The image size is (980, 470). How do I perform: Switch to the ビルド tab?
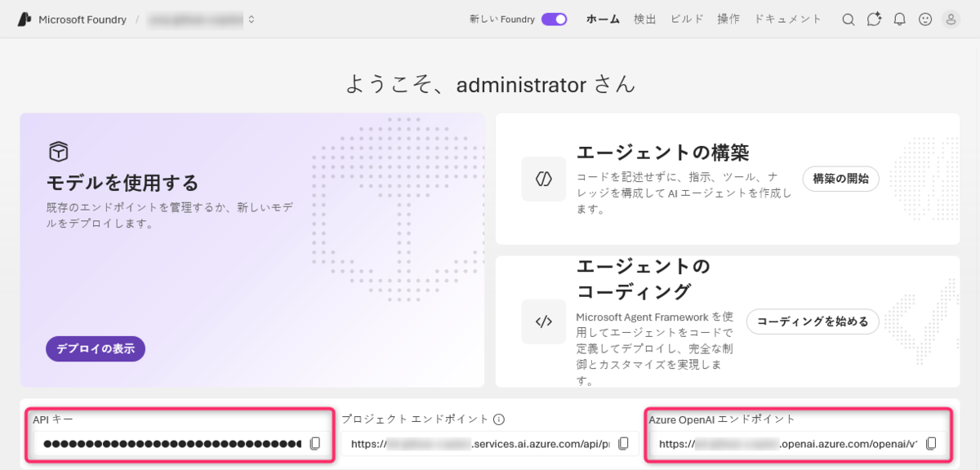pos(687,20)
